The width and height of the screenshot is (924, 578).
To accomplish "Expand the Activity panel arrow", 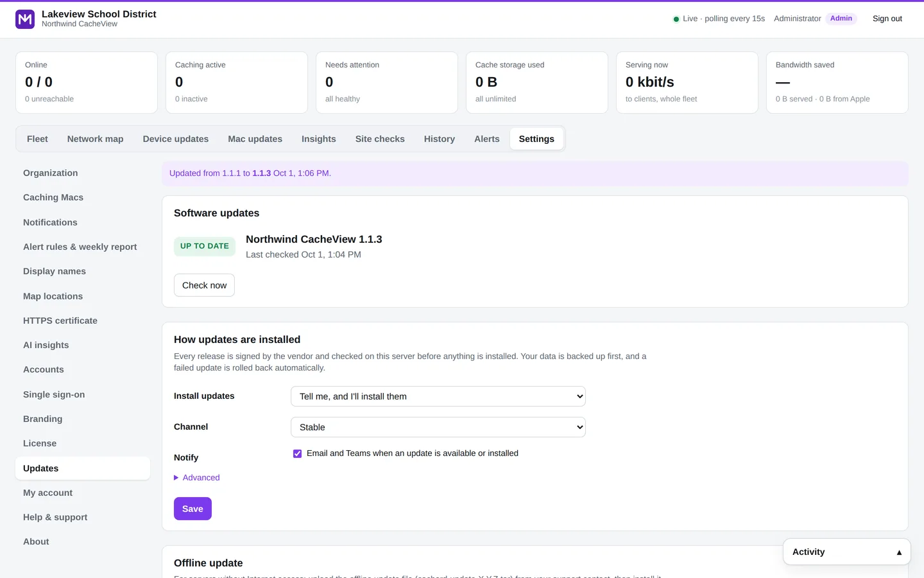I will tap(899, 552).
